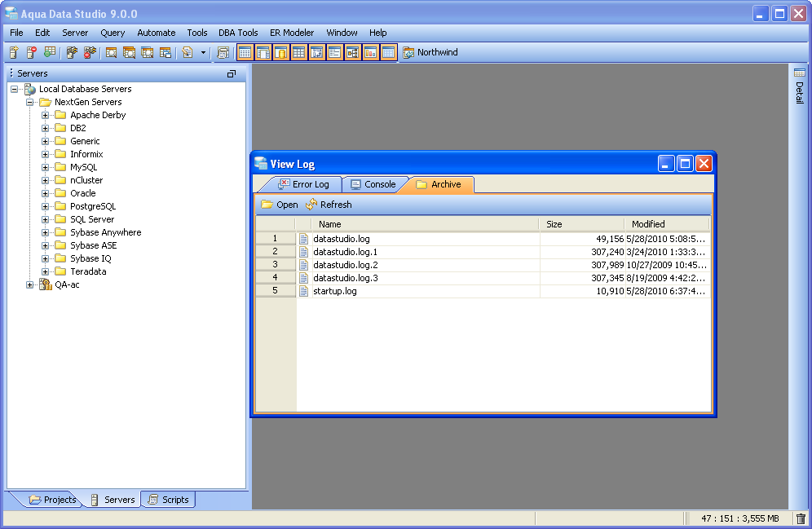Viewport: 812px width, 529px height.
Task: Click the server icon with red remove badge
Action: click(x=32, y=52)
